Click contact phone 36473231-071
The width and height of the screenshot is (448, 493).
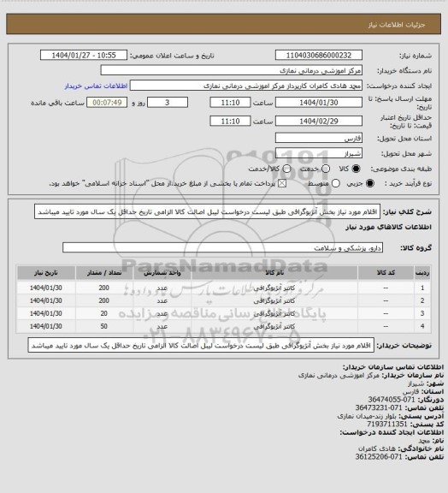point(379,407)
